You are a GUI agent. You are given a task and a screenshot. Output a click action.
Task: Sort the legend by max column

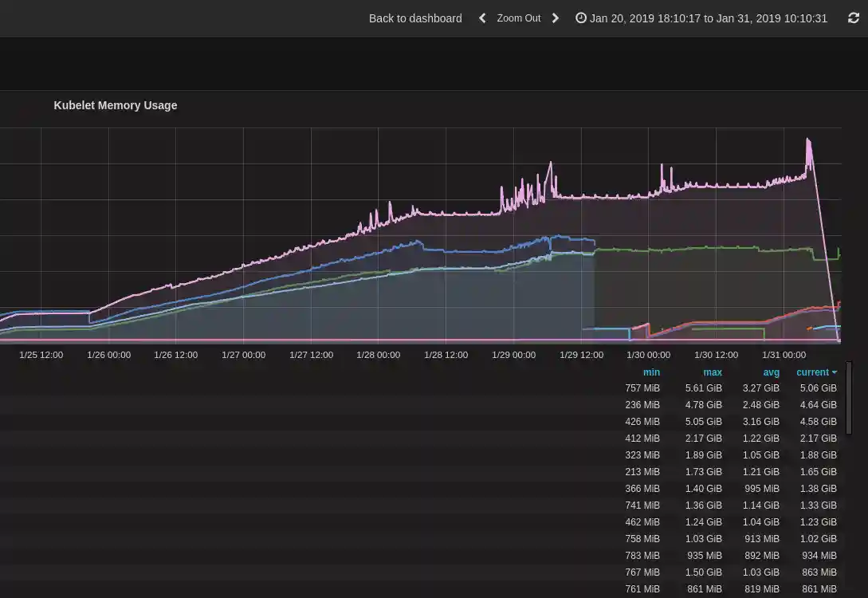[712, 372]
